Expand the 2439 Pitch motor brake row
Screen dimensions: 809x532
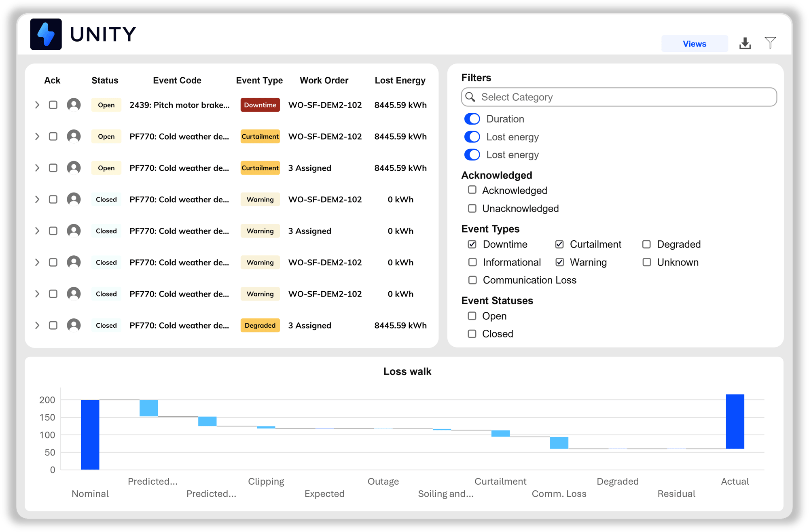(x=37, y=105)
